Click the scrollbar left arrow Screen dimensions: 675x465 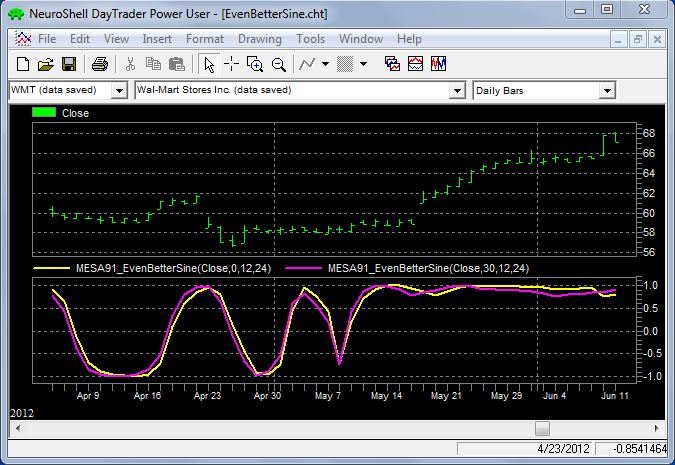pyautogui.click(x=18, y=428)
